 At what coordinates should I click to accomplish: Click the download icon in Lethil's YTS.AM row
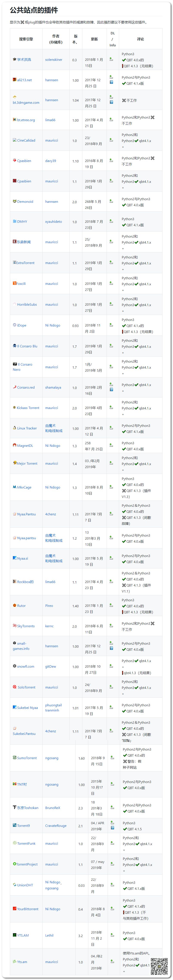(112, 935)
